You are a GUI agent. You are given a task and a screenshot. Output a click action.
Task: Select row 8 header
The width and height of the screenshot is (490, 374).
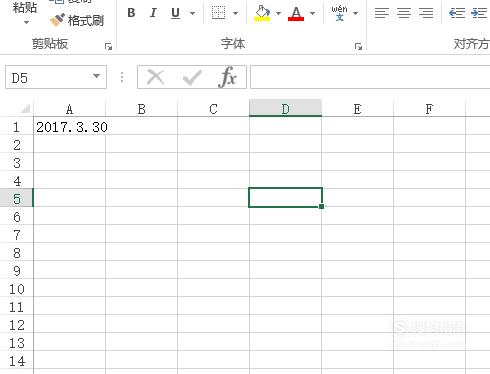[x=16, y=253]
